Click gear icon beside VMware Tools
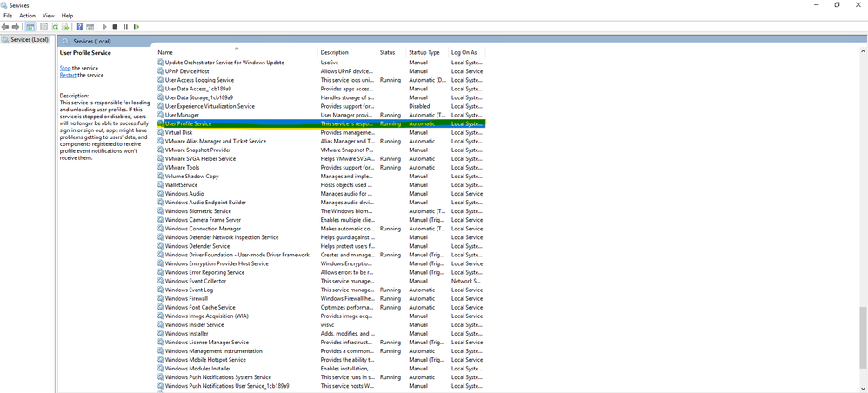This screenshot has width=868, height=393. click(161, 167)
